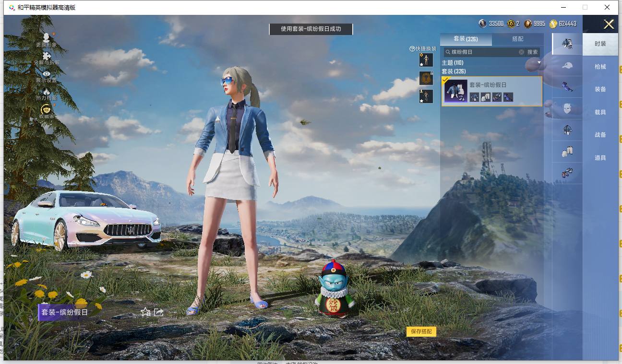This screenshot has height=364, width=622.
Task: Open the shoes category icon
Action: 567,173
